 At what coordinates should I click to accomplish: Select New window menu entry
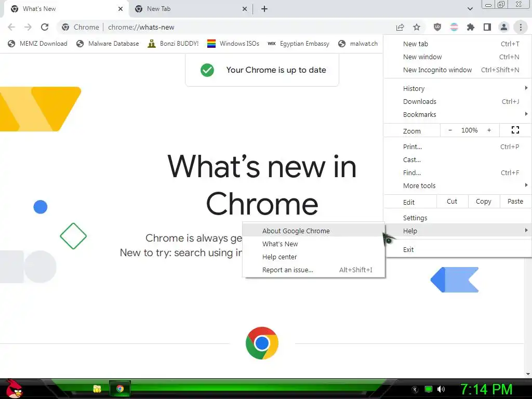click(x=458, y=57)
